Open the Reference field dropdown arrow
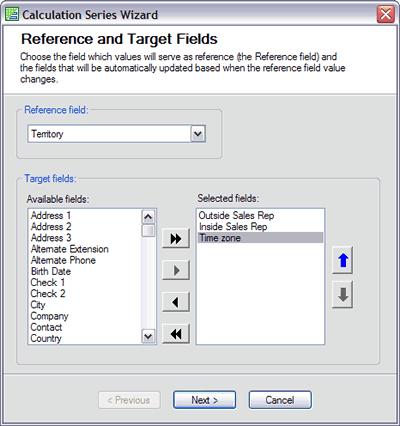The height and width of the screenshot is (426, 400). tap(198, 134)
